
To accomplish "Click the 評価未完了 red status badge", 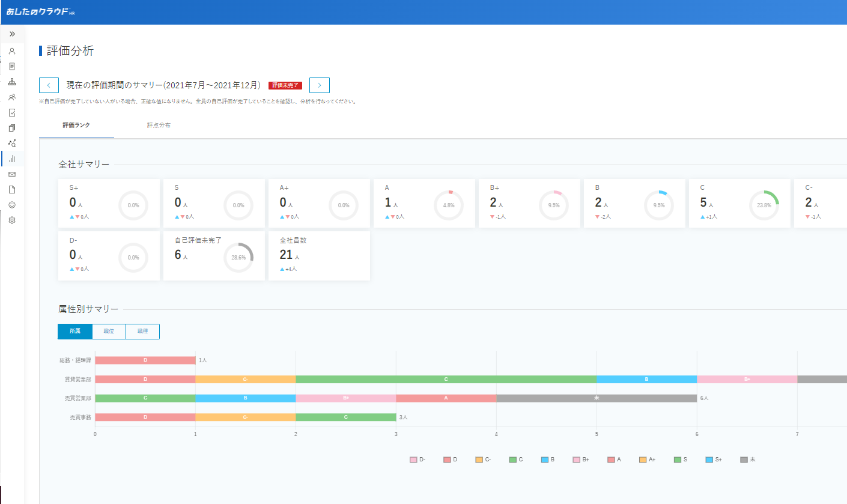I will [285, 85].
